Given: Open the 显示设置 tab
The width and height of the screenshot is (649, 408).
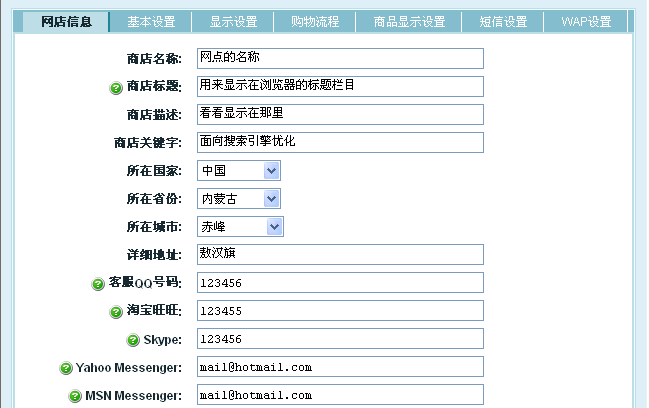Looking at the screenshot, I should click(x=233, y=22).
